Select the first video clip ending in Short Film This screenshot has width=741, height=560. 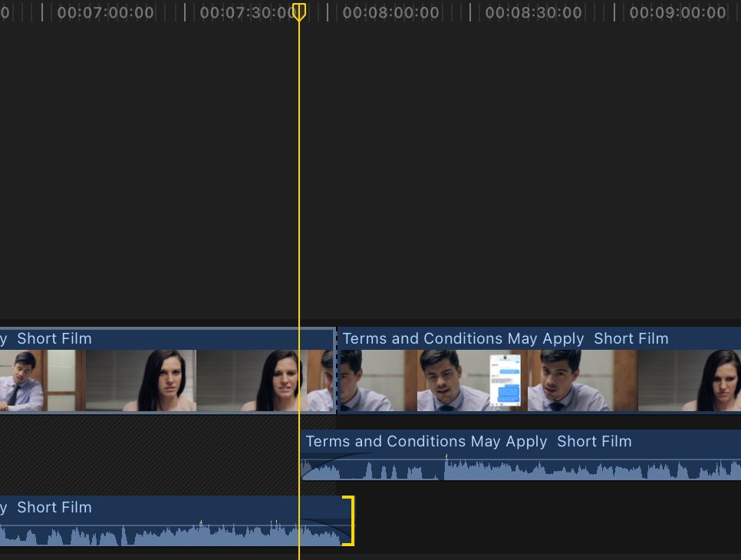coord(168,370)
